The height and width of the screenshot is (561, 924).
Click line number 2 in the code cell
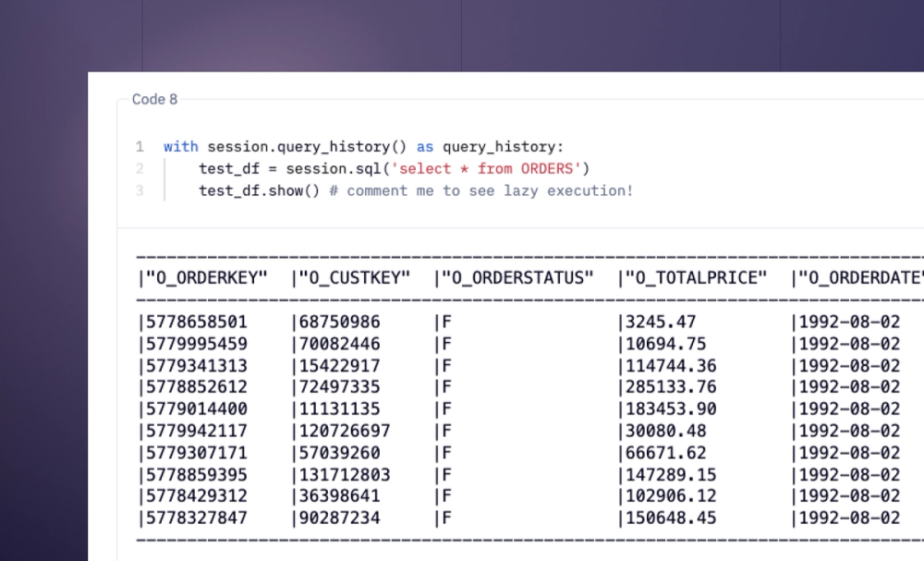[x=139, y=169]
